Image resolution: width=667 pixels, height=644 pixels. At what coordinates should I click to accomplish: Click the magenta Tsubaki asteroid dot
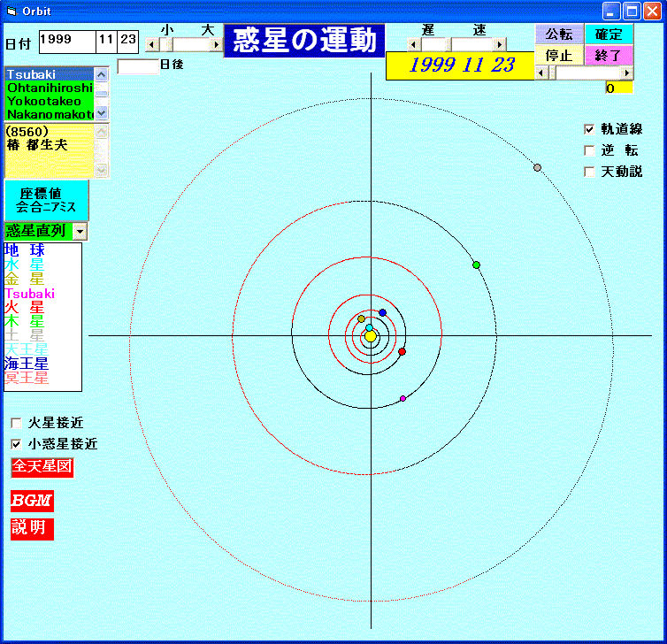pos(403,399)
